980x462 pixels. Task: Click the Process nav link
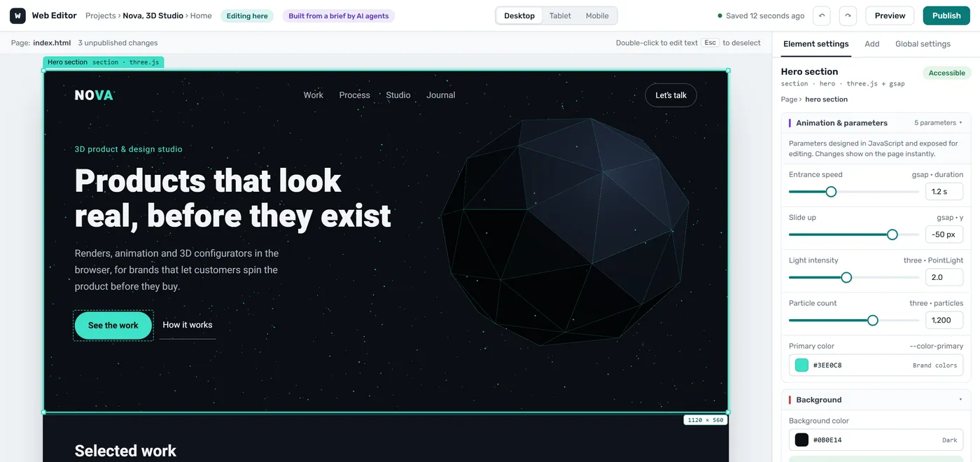355,95
